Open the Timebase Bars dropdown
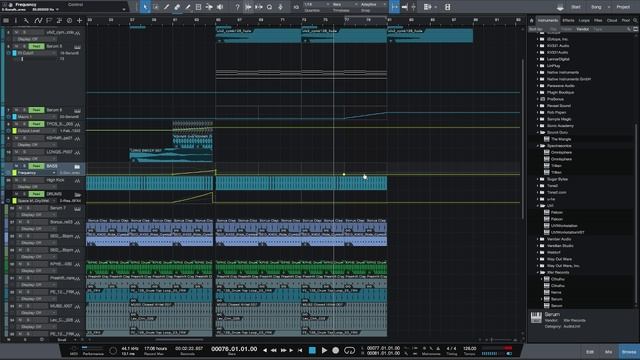Viewport: 640px width, 360px height. coord(343,4)
